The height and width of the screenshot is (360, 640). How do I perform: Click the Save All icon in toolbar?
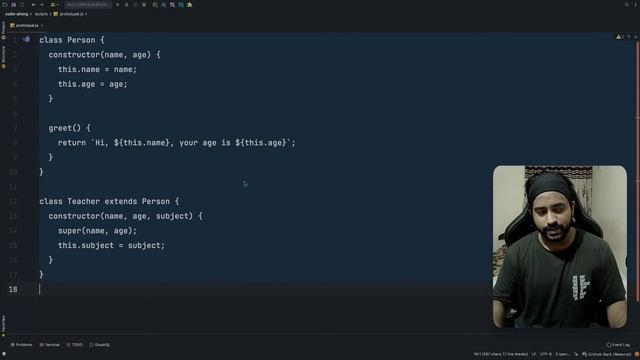(x=13, y=4)
